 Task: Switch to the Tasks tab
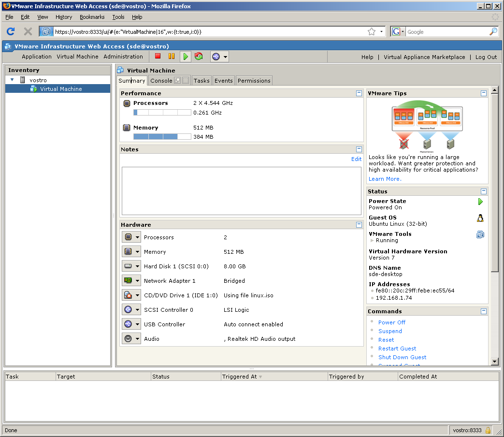coord(202,81)
